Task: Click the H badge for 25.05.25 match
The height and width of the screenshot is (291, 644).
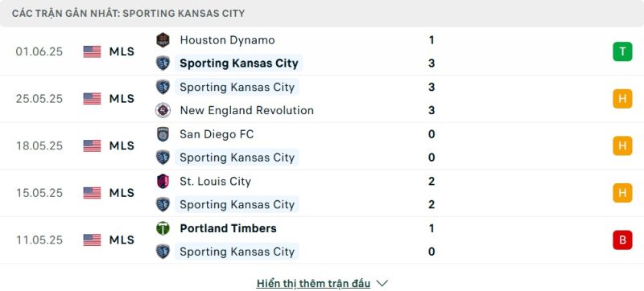Action: (622, 99)
